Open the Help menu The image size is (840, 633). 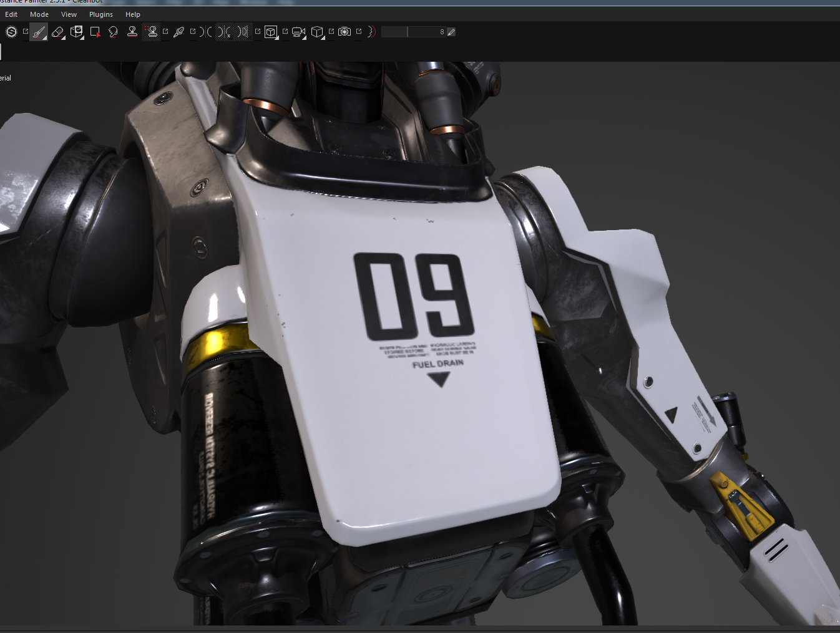[133, 14]
